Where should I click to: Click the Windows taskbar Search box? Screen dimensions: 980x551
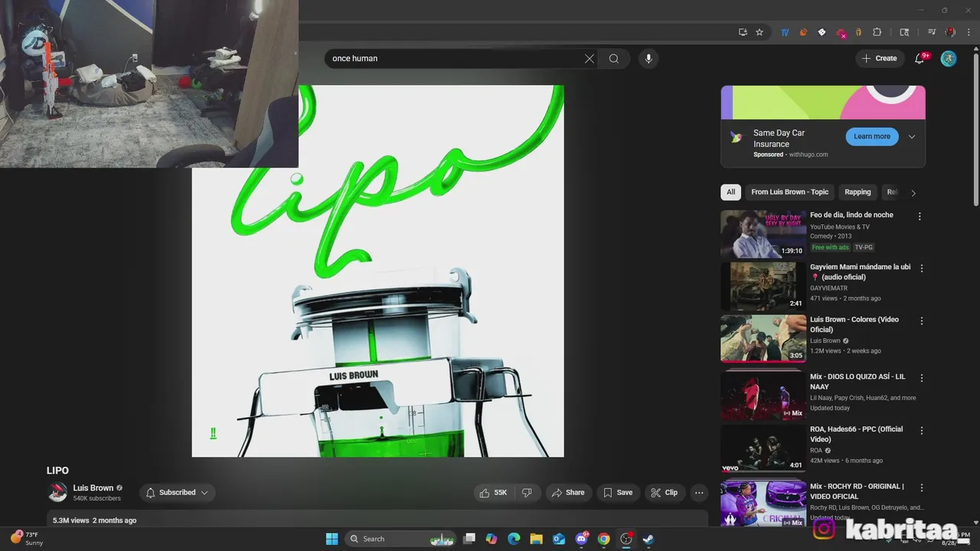click(x=400, y=539)
